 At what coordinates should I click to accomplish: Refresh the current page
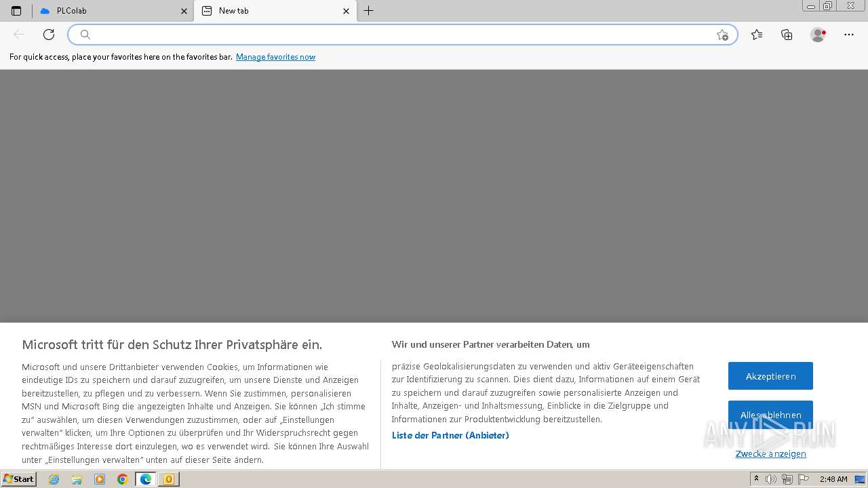point(49,35)
